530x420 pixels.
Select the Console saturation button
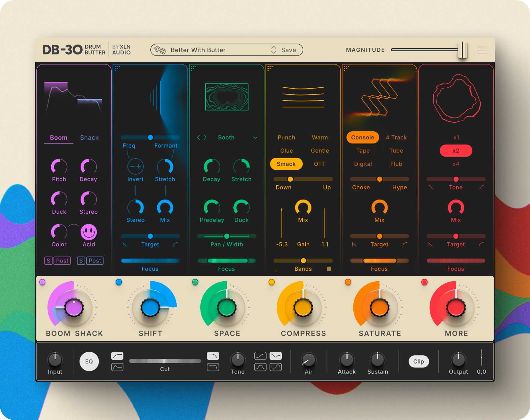coord(363,138)
